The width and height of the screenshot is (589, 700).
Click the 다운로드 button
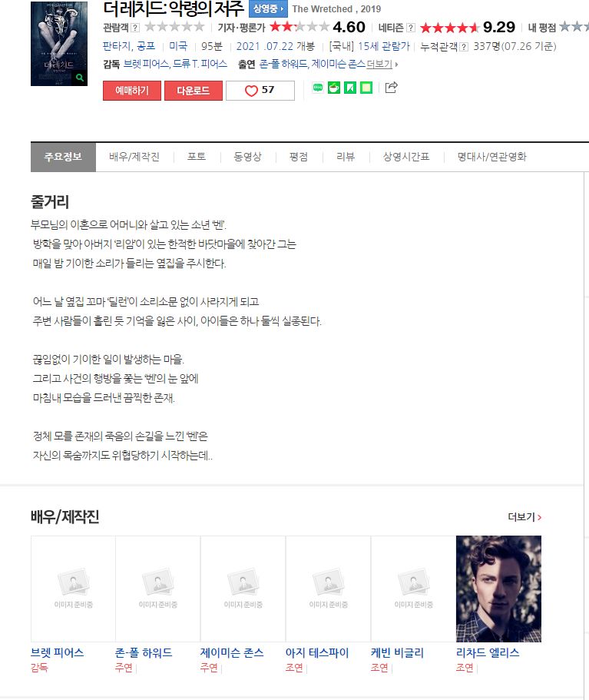(x=194, y=91)
